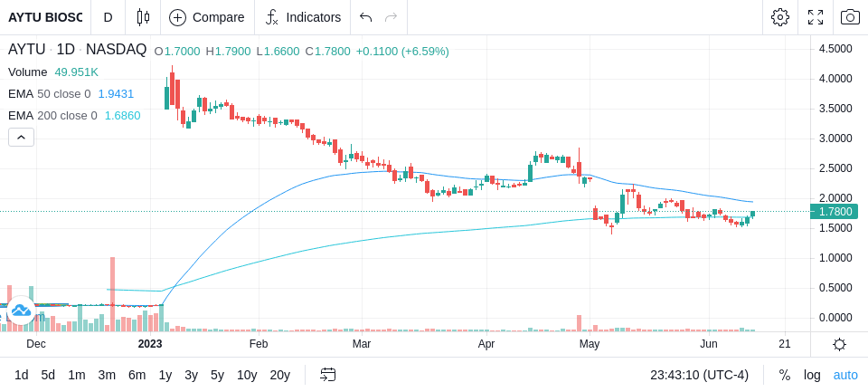Open the go to date calendar
The width and height of the screenshot is (868, 392).
(327, 376)
